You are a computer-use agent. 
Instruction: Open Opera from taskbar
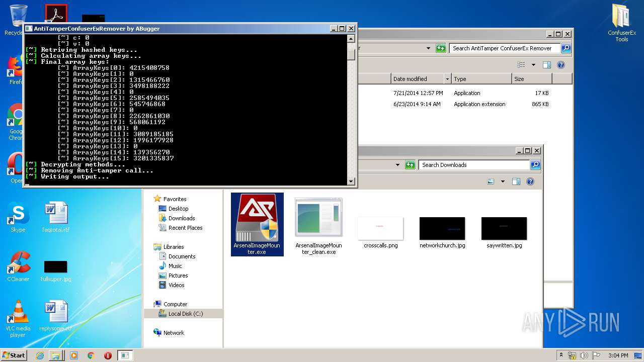tap(108, 355)
